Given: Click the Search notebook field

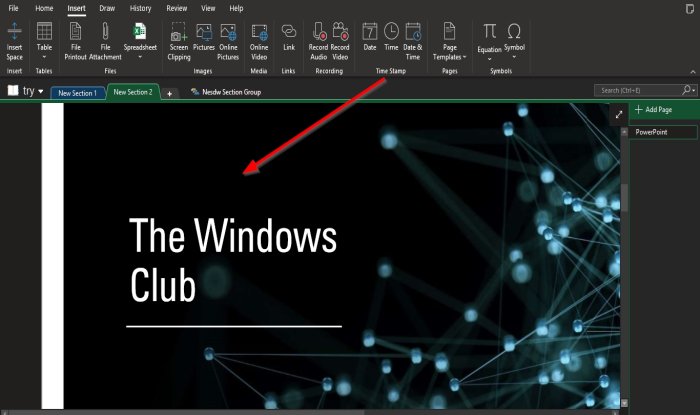Looking at the screenshot, I should (x=638, y=90).
